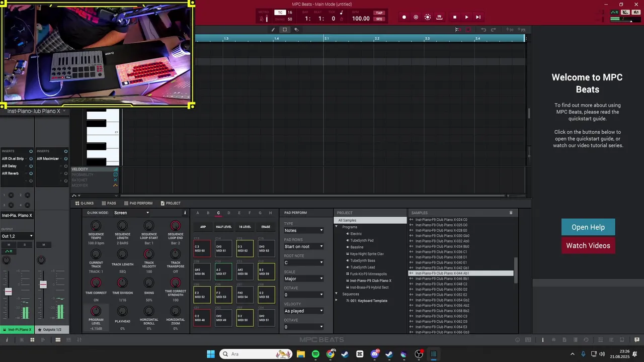The width and height of the screenshot is (644, 362).
Task: Expand the 001: Keyboard Template sequence
Action: (x=337, y=301)
